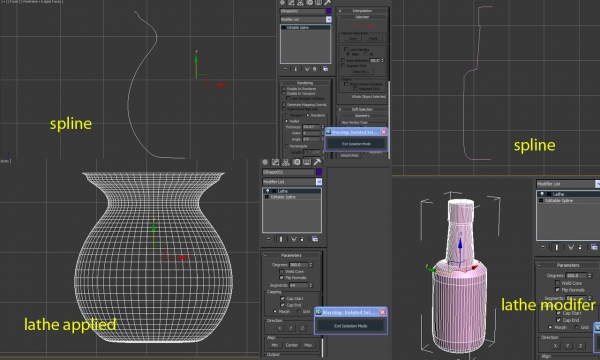Image resolution: width=600 pixels, height=360 pixels.
Task: Uncheck Cap Start in the vase Lathe parameters
Action: coord(283,298)
